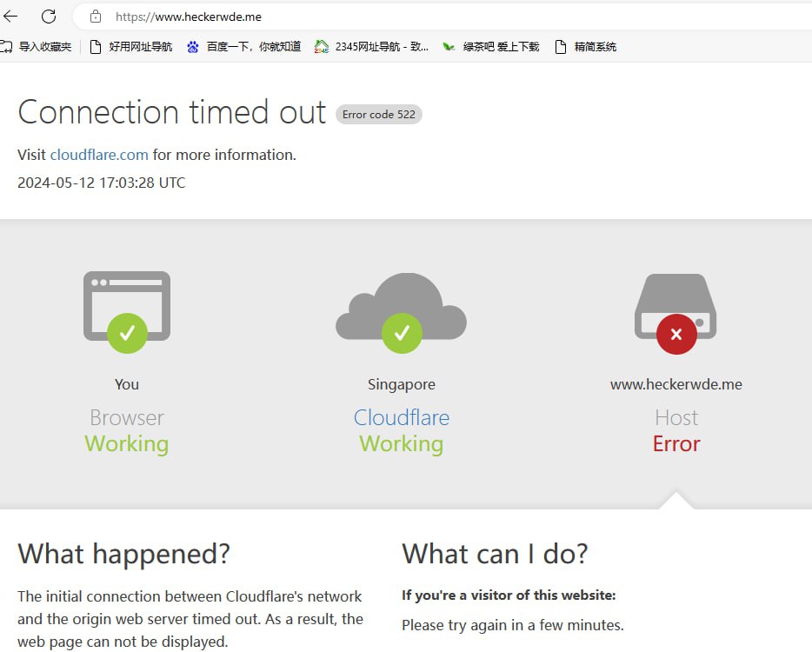Click the What can I do? heading
This screenshot has height=652, width=812.
(x=495, y=554)
